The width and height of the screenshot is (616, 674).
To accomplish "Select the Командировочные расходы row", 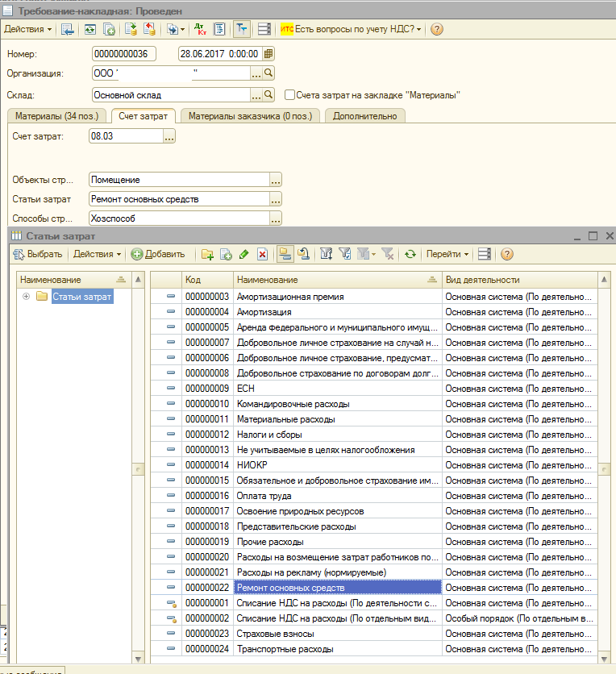I will pyautogui.click(x=293, y=404).
